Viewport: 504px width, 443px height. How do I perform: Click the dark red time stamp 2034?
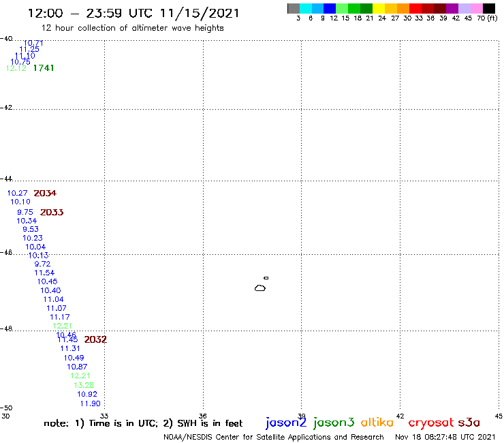click(x=45, y=193)
